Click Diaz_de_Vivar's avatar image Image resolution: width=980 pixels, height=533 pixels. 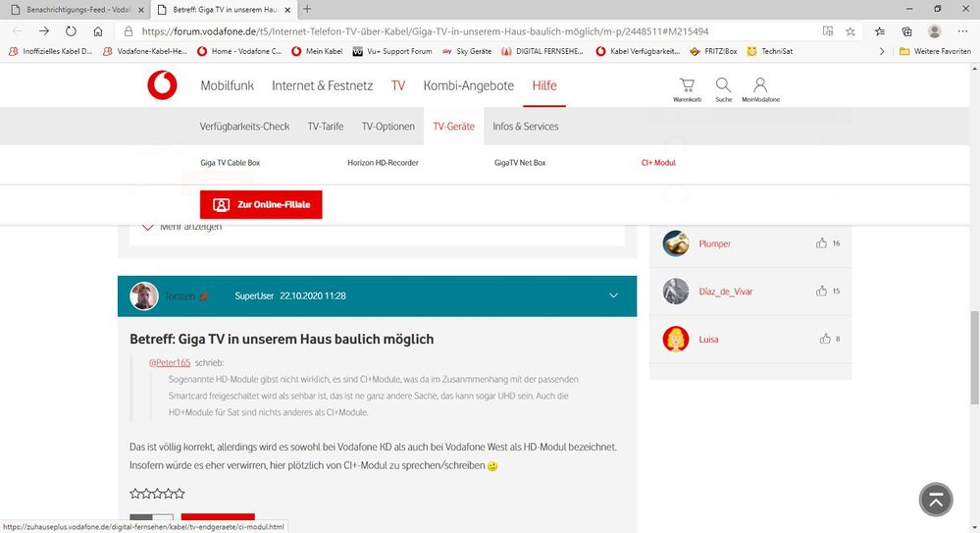(x=676, y=291)
